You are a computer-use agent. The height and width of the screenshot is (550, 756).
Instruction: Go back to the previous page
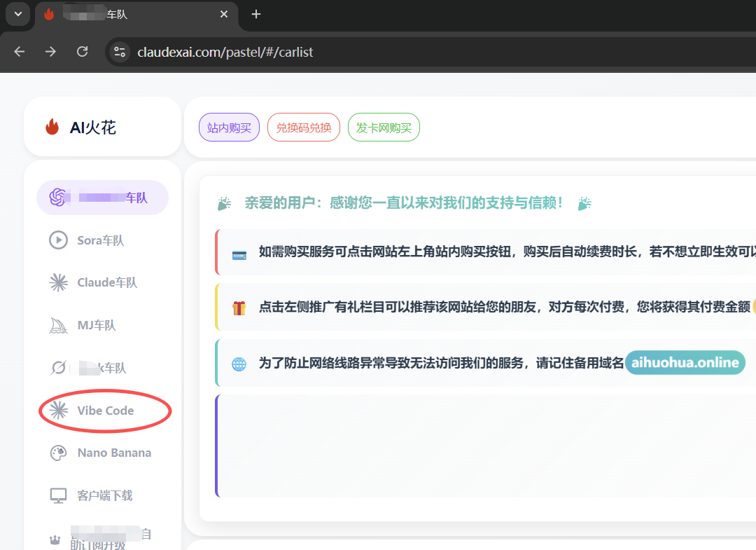pos(20,52)
